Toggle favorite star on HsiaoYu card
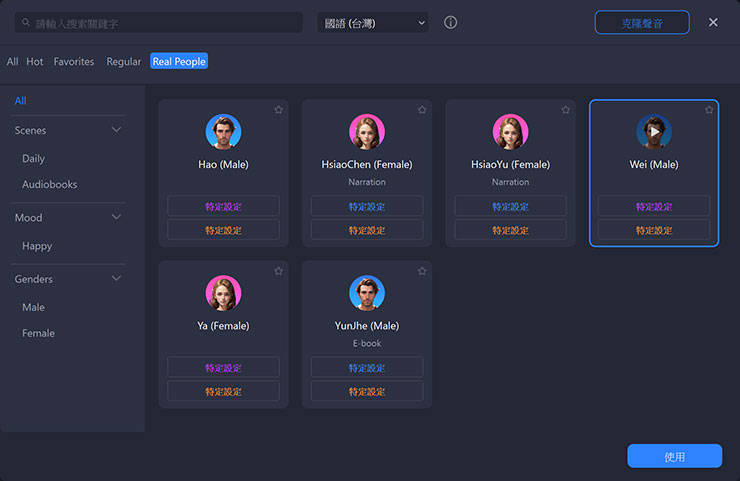740x481 pixels. [565, 110]
